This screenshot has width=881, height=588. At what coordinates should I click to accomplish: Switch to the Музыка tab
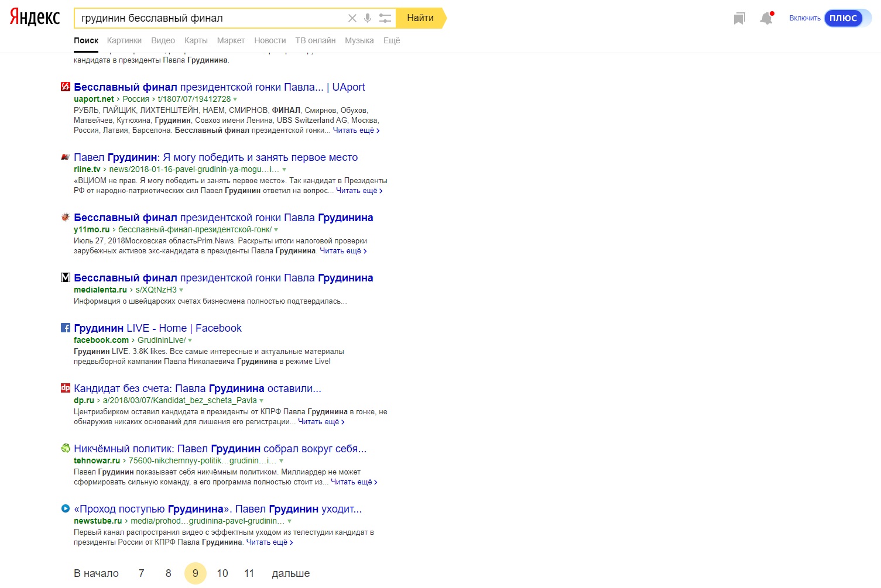[x=359, y=40]
